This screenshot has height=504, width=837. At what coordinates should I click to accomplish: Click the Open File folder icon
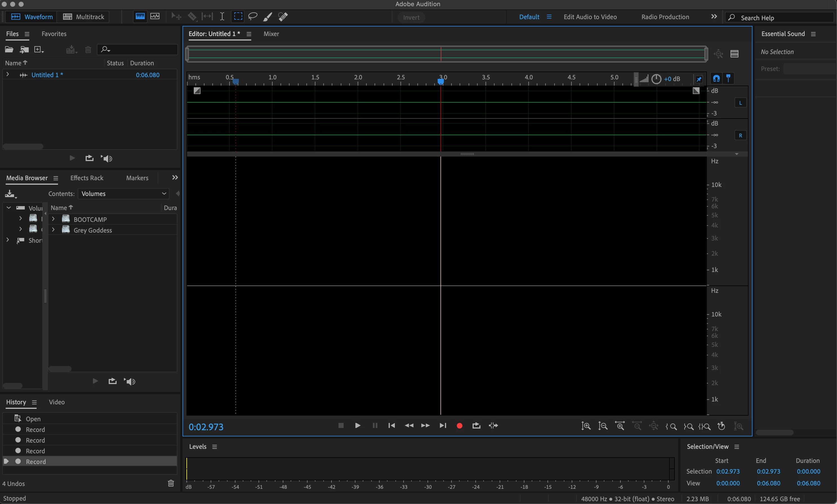point(9,50)
